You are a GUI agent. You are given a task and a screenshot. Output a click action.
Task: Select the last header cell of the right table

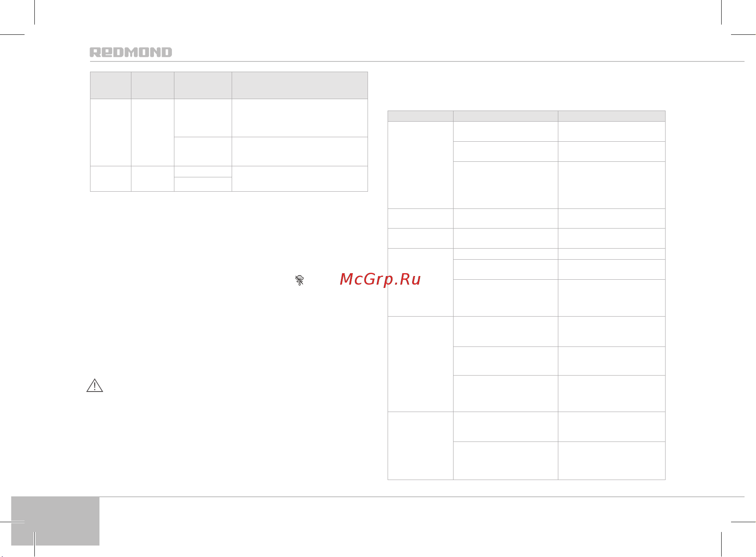pyautogui.click(x=612, y=116)
